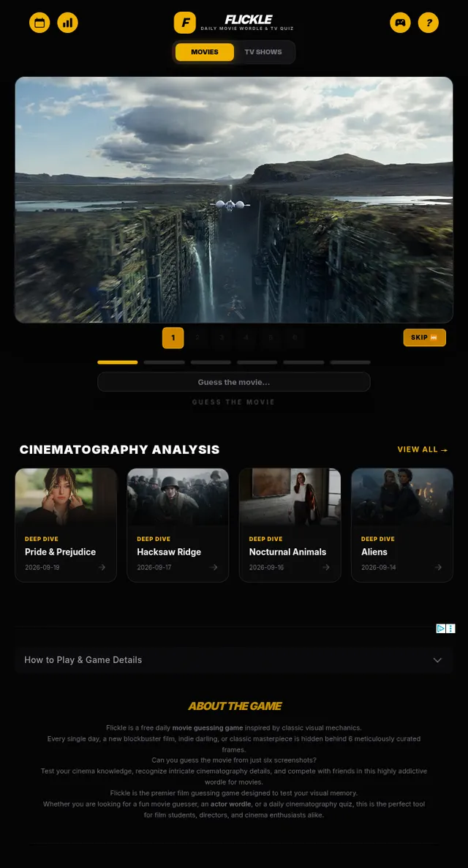Click the ad choices triangle icon

point(441,628)
